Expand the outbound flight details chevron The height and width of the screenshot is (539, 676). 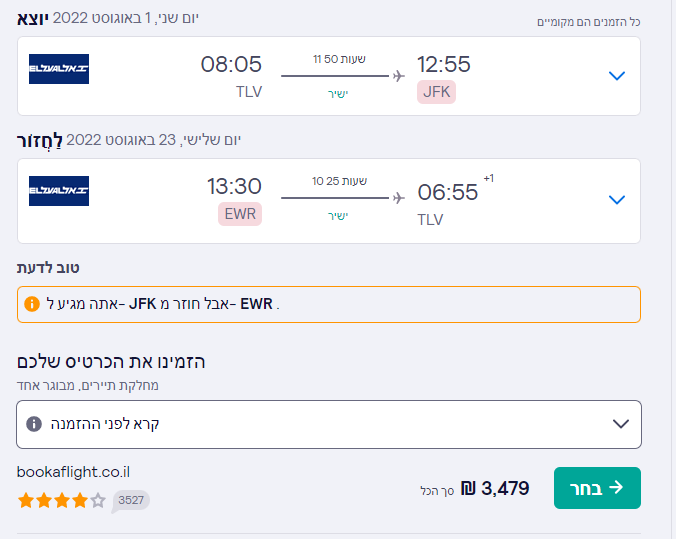click(617, 76)
